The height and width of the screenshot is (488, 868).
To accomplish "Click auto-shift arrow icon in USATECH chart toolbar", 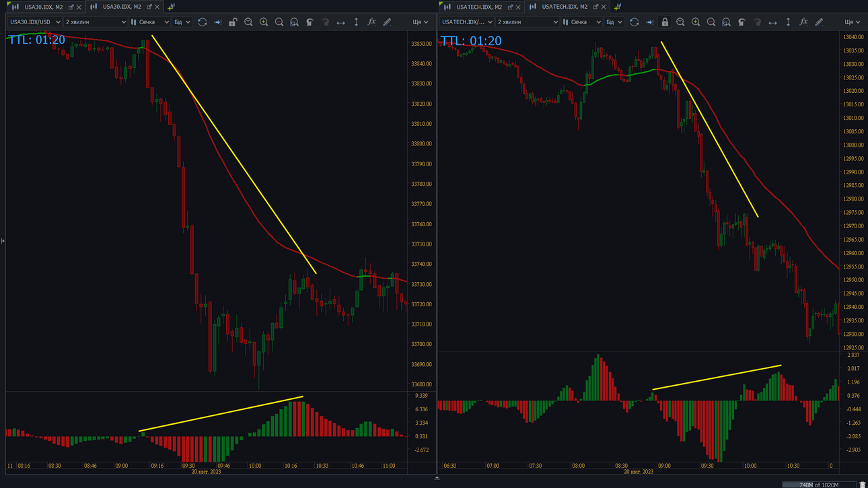I will click(649, 22).
